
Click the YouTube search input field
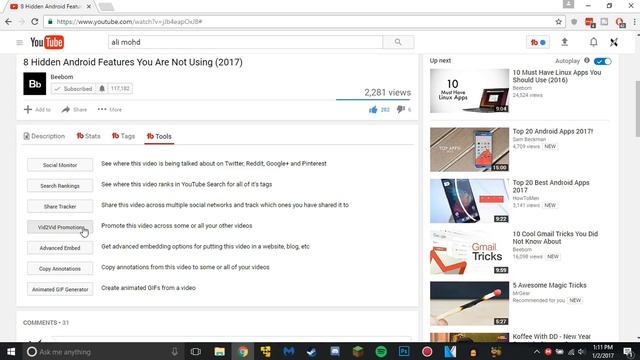click(245, 42)
